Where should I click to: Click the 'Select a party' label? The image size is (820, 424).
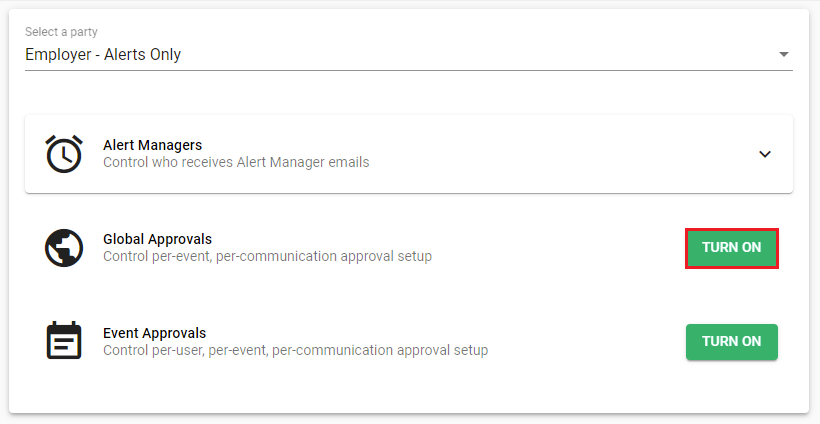tap(61, 32)
